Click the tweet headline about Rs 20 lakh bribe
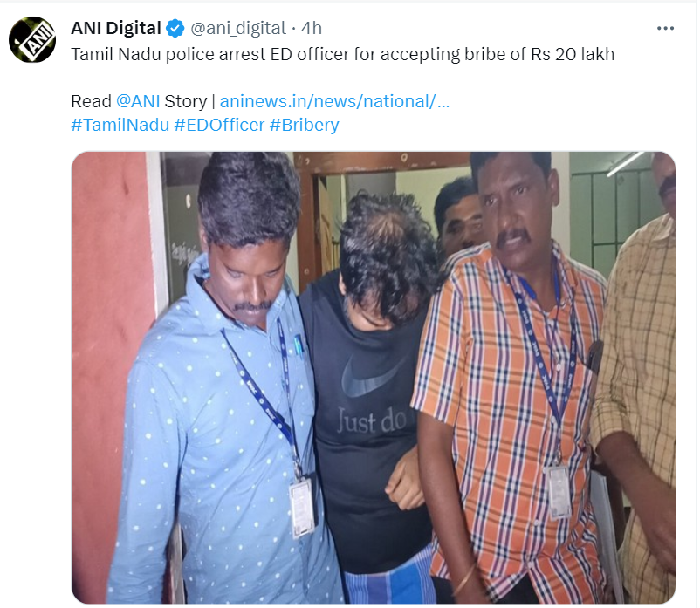This screenshot has height=608, width=700. coord(343,54)
